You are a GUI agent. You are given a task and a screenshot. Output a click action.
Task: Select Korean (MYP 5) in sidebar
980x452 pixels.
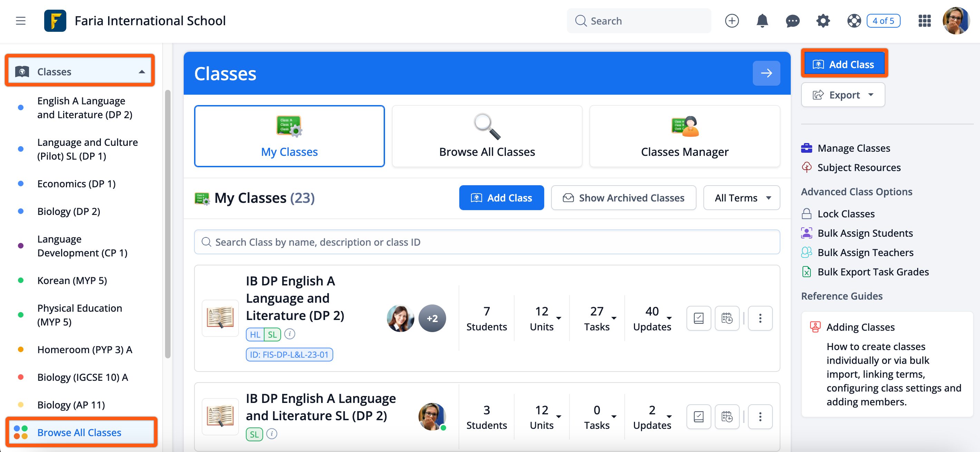click(72, 280)
